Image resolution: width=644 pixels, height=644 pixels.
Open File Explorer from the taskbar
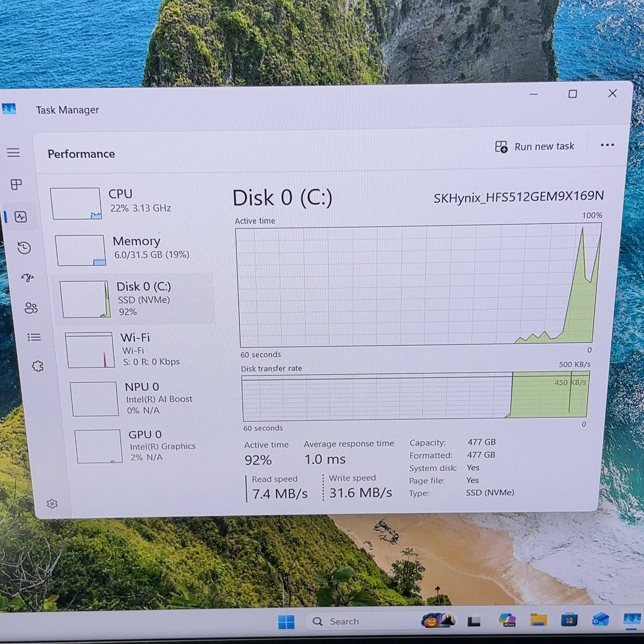pos(538,620)
